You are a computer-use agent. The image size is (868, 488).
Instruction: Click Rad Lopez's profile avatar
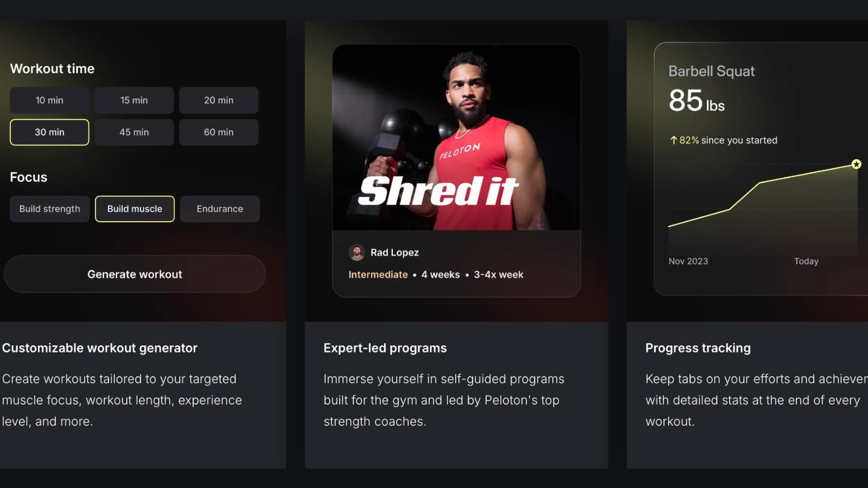(x=356, y=253)
